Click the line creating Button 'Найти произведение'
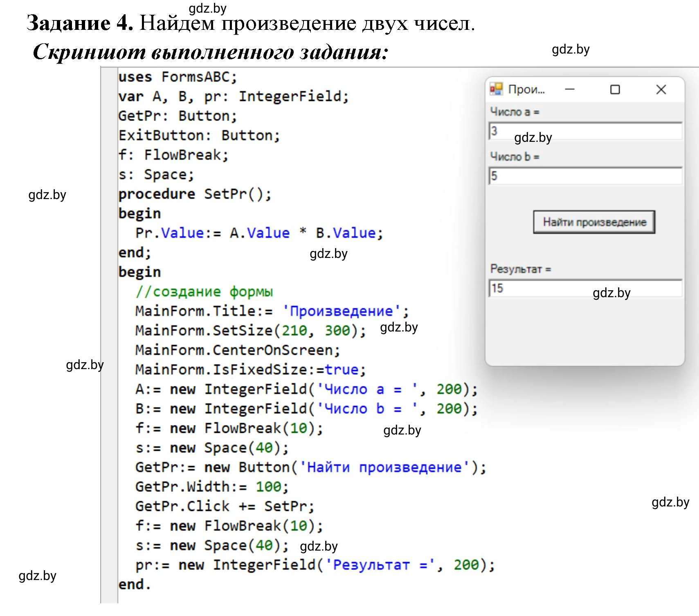699x616 pixels. click(x=311, y=467)
